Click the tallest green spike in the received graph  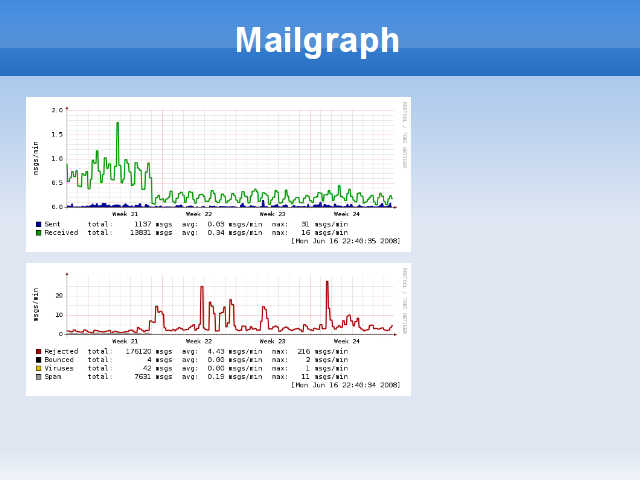(x=118, y=143)
